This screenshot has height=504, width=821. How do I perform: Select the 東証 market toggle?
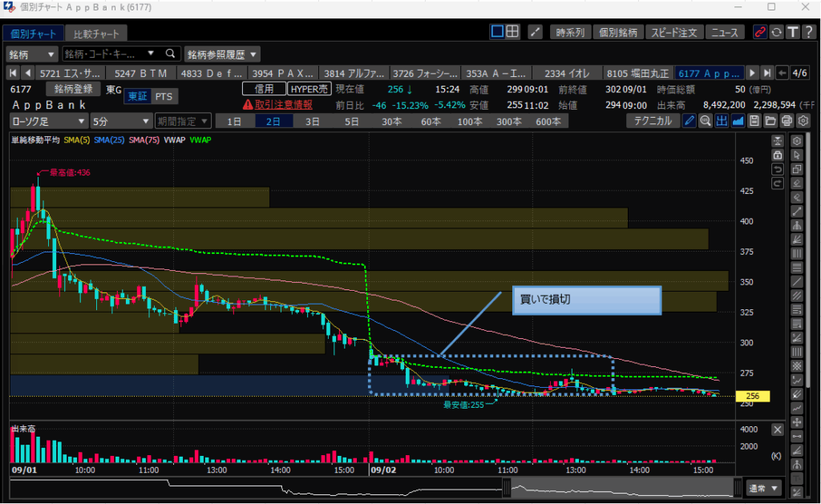pyautogui.click(x=136, y=96)
